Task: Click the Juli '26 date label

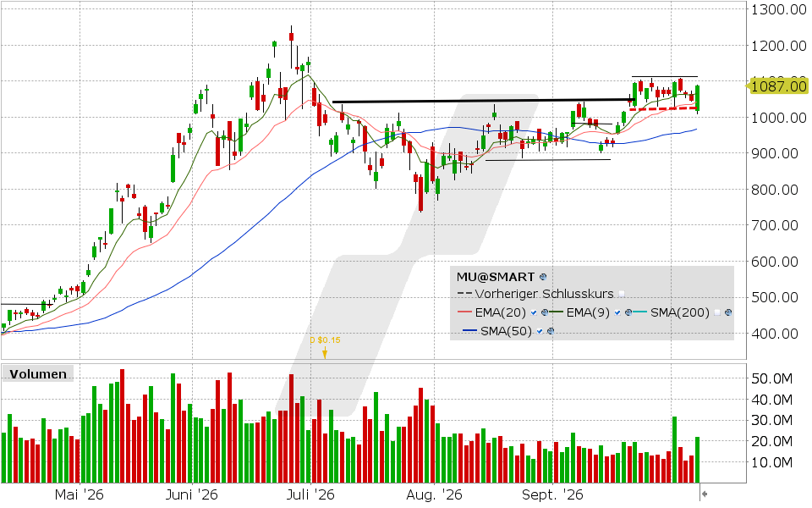Action: pyautogui.click(x=310, y=494)
